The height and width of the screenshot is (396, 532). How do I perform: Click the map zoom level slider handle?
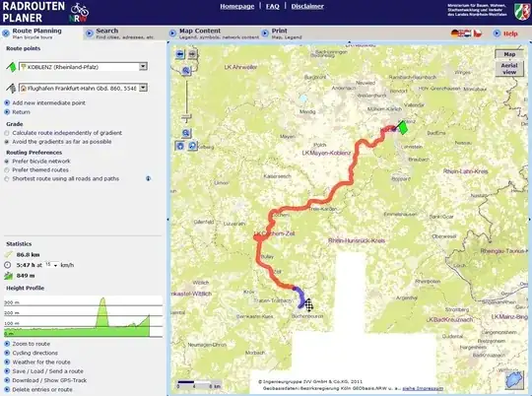pos(186,117)
